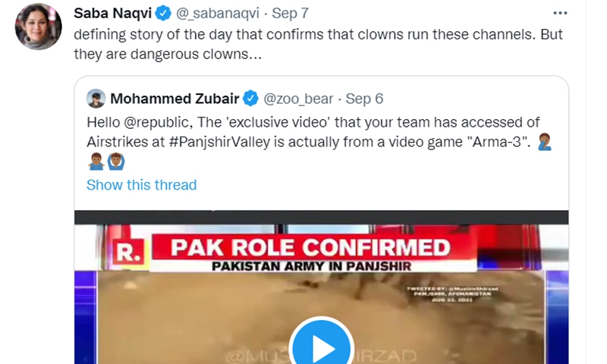Open the tweet's more options menu
This screenshot has width=607, height=364.
point(559,14)
